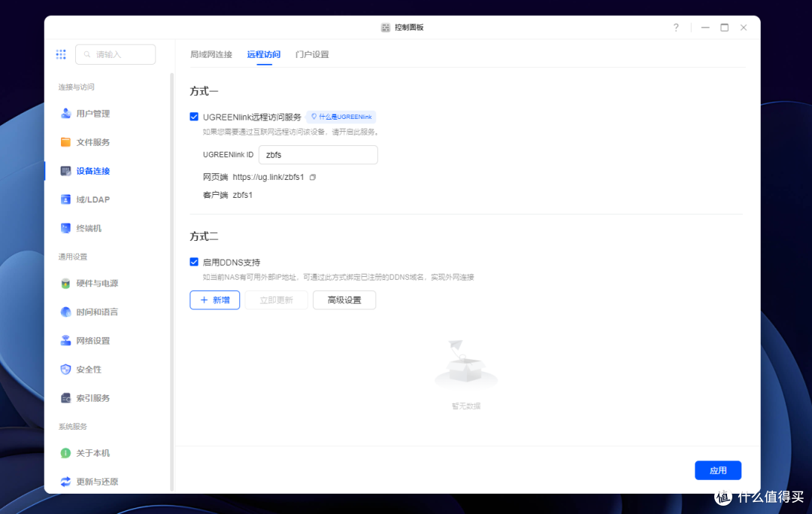812x514 pixels.
Task: Click the 系统服务 section label
Action: tap(73, 427)
